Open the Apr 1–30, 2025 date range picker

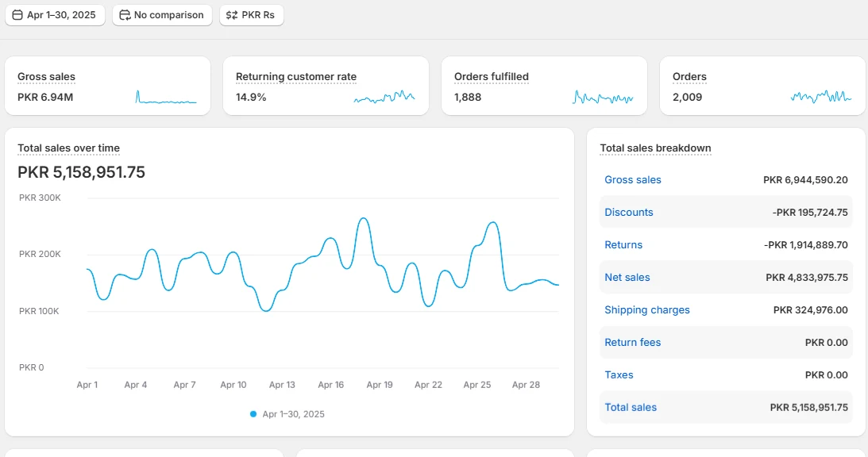[x=55, y=15]
